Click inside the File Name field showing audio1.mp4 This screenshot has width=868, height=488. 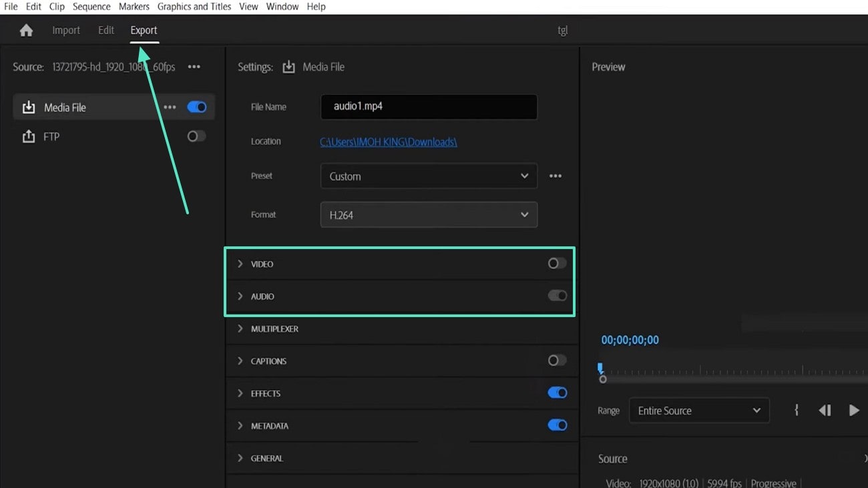point(428,107)
